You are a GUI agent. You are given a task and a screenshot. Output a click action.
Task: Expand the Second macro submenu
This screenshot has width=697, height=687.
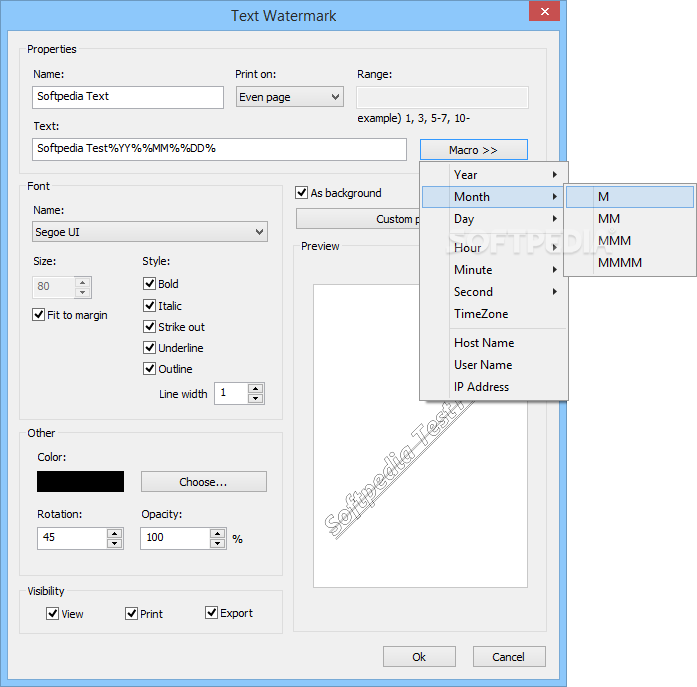(494, 292)
